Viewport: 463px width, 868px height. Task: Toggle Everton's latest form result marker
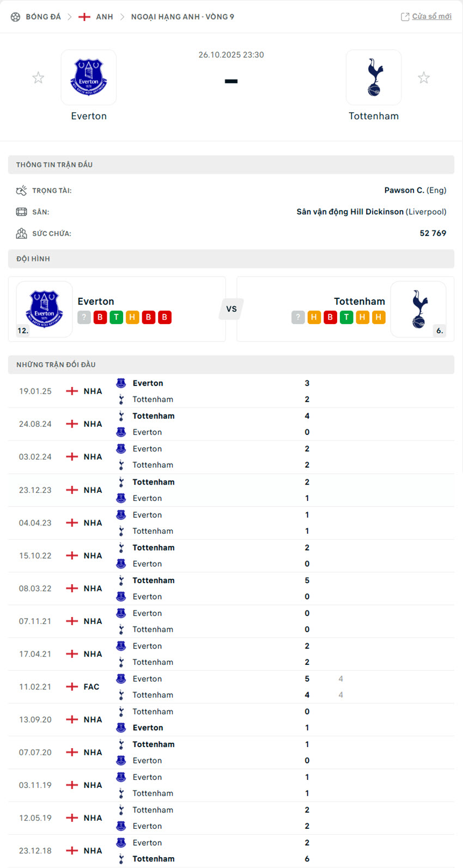100,317
